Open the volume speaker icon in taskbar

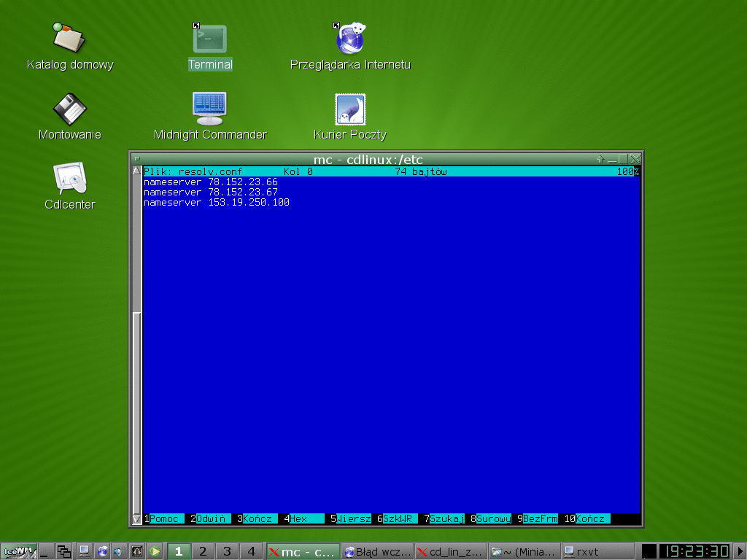119,552
